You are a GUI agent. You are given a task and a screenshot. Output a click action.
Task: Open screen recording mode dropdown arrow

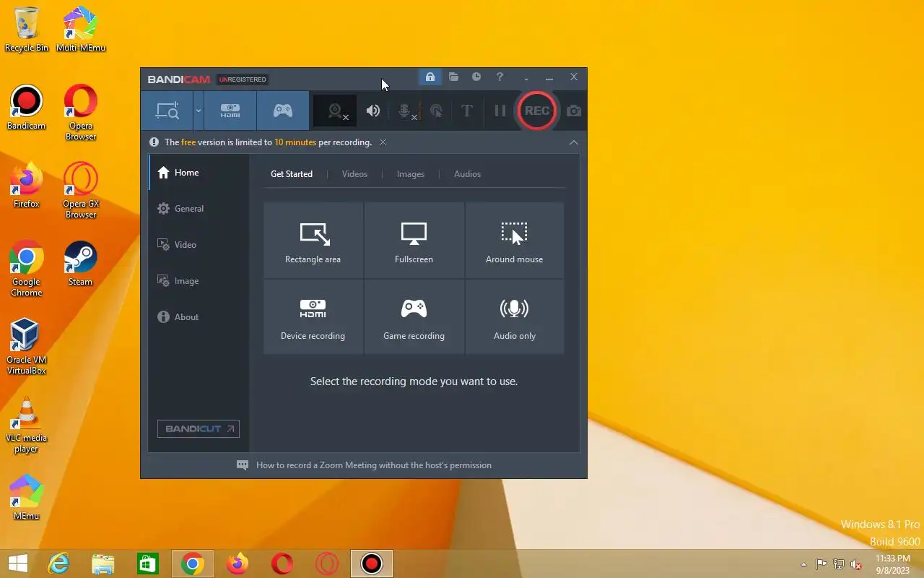pos(198,111)
